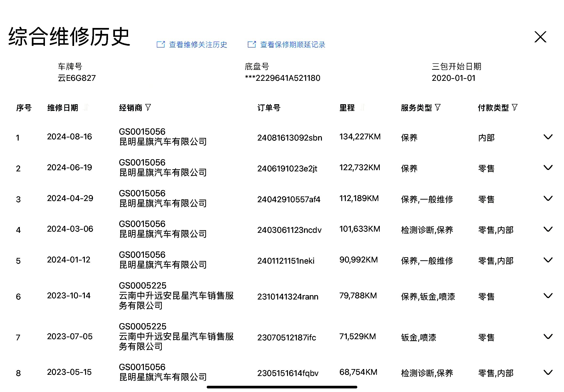The height and width of the screenshot is (392, 564).
Task: Click the 订单号 column header
Action: pos(269,108)
